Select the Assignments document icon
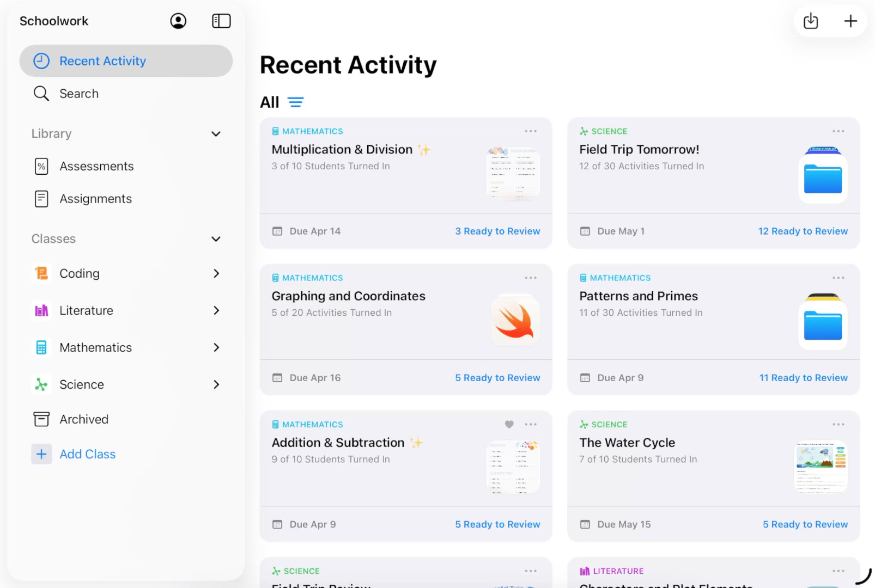 coord(41,199)
